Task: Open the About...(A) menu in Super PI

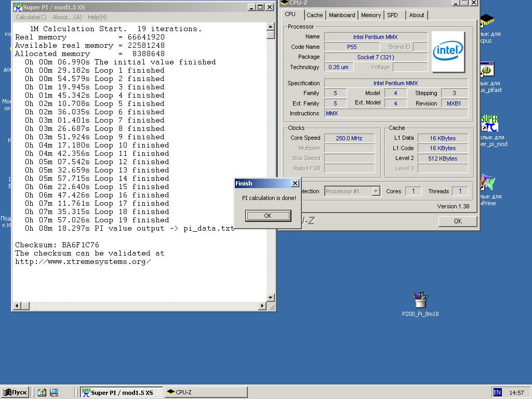Action: [67, 17]
